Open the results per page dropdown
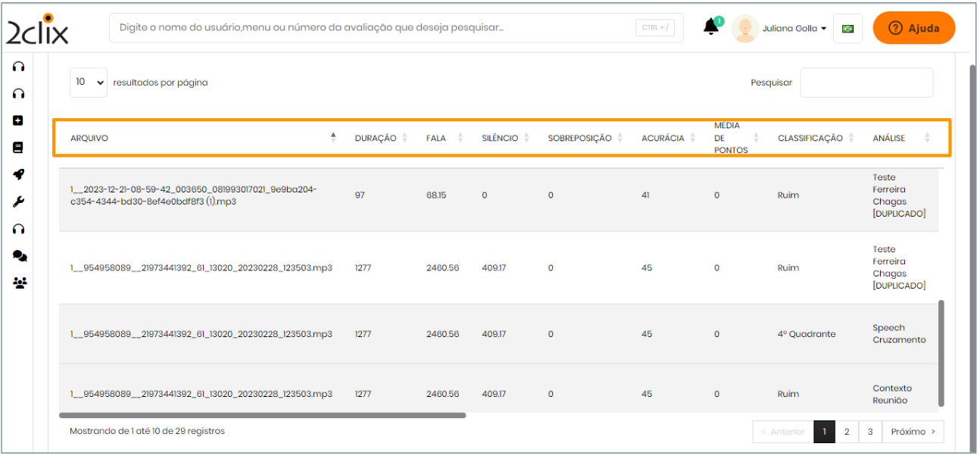 [x=89, y=83]
